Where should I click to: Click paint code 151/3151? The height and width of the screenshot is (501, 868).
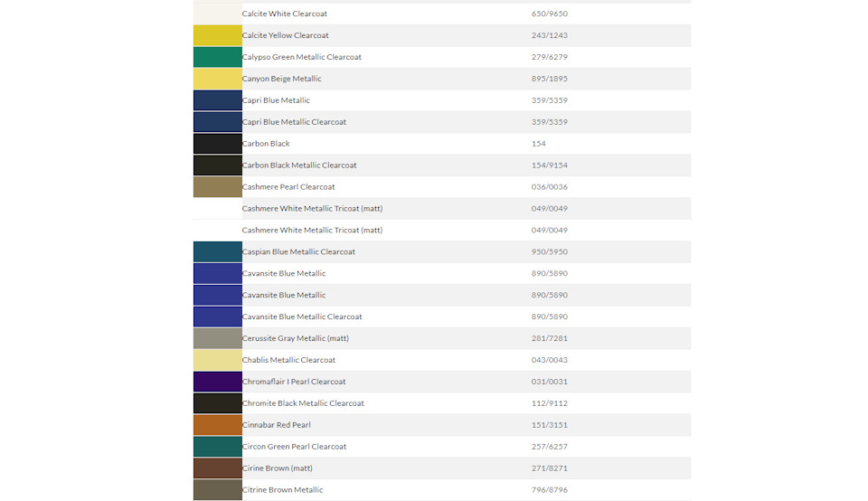click(x=550, y=425)
